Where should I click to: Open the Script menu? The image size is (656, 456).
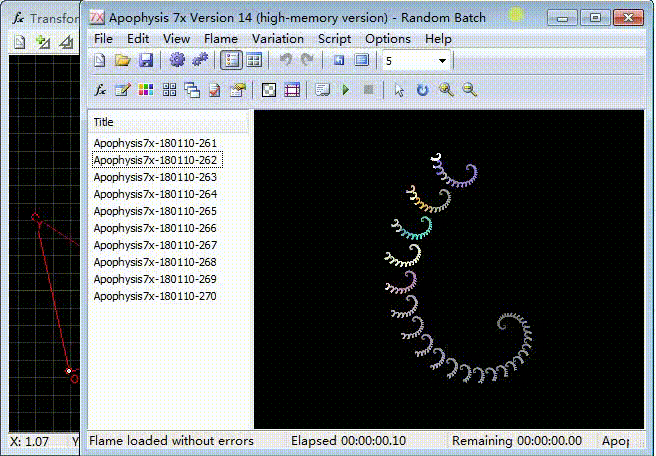point(335,39)
